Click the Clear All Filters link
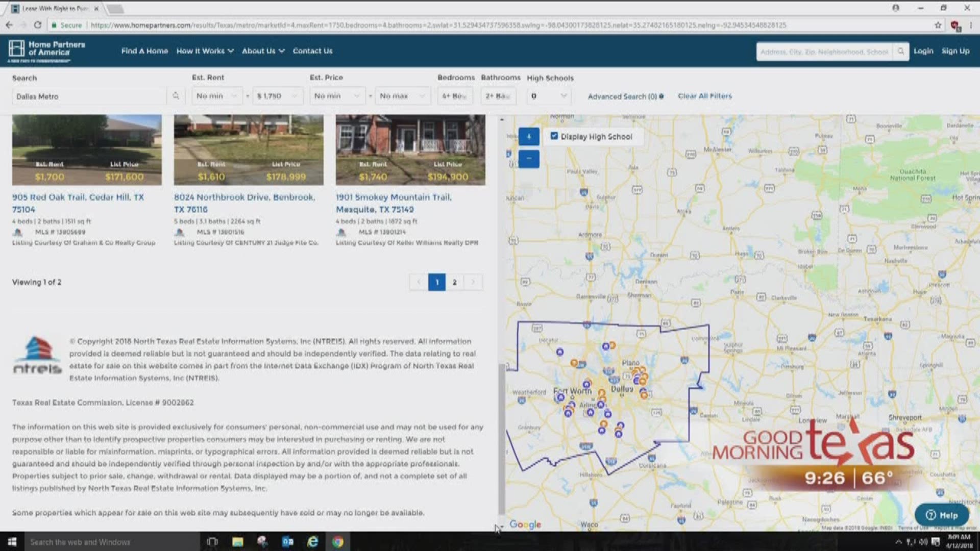This screenshot has height=551, width=980. pyautogui.click(x=705, y=96)
